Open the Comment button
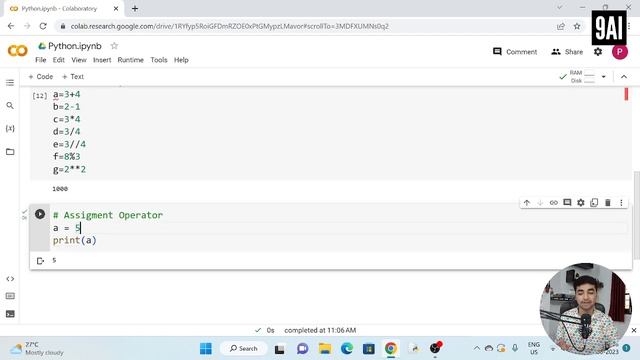640x360 pixels. pos(515,52)
